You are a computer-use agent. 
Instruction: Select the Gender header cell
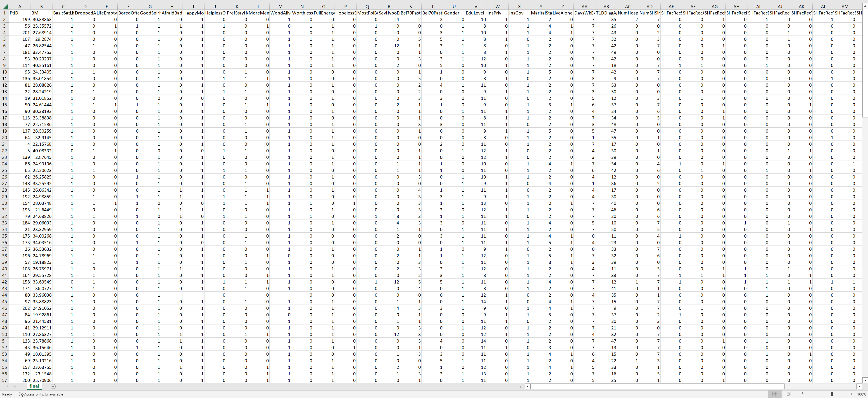coord(454,13)
